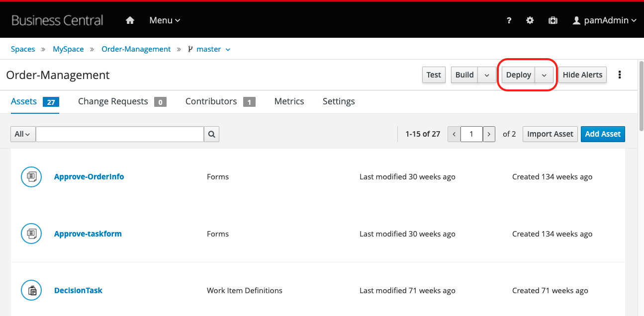Open the Approve-OrderInfo asset

pyautogui.click(x=89, y=177)
